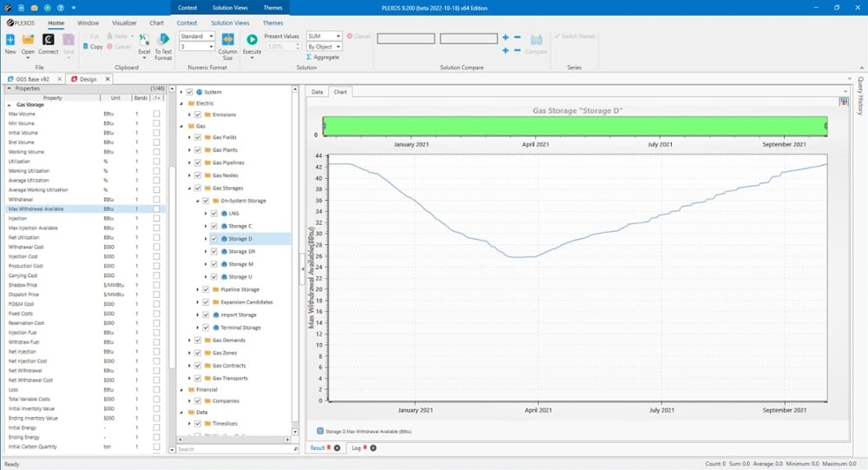Click the chart palette icon above chart
Image resolution: width=868 pixels, height=470 pixels.
[x=844, y=102]
